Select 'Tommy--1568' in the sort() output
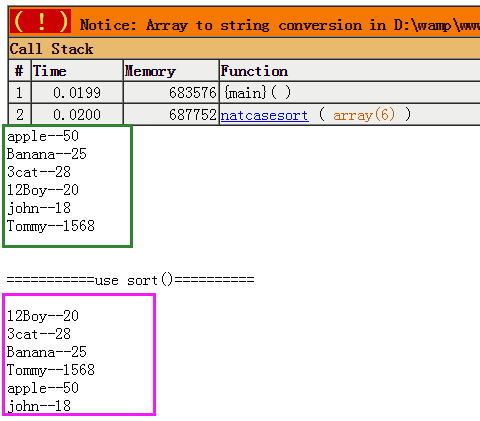The height and width of the screenshot is (421, 480). tap(51, 370)
